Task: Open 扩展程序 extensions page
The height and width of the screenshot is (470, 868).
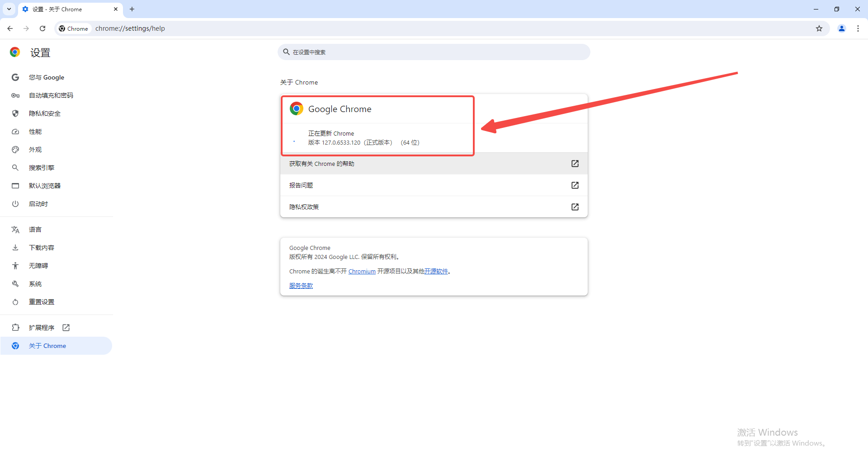Action: click(x=56, y=328)
